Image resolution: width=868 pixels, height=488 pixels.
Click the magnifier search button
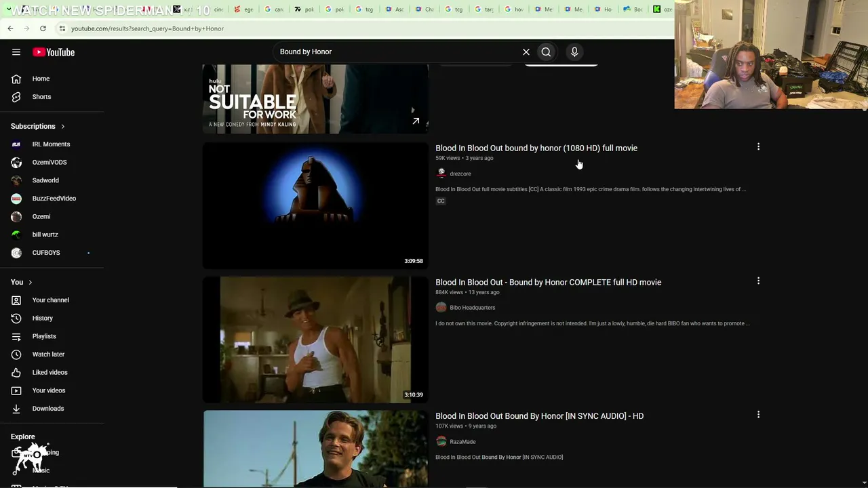(546, 52)
